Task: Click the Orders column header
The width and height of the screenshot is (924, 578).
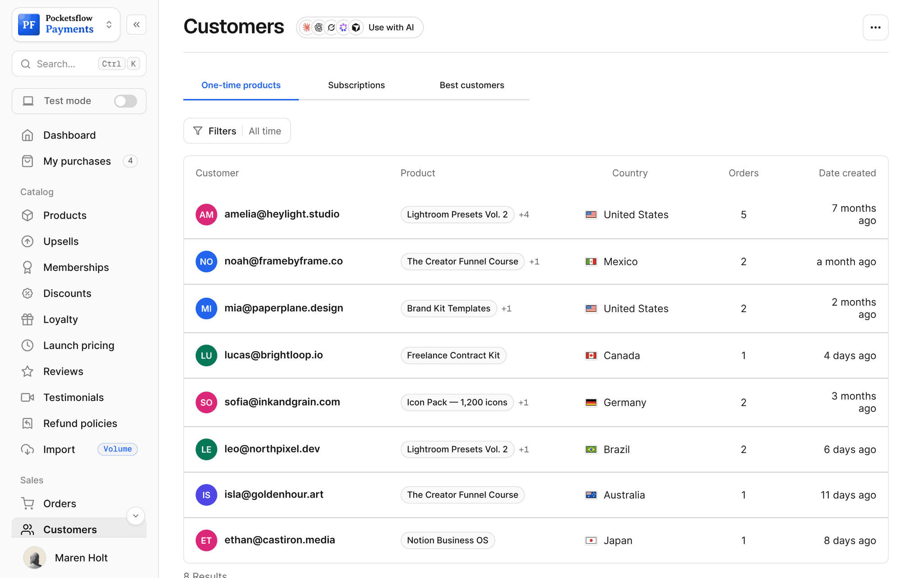Action: (x=743, y=173)
